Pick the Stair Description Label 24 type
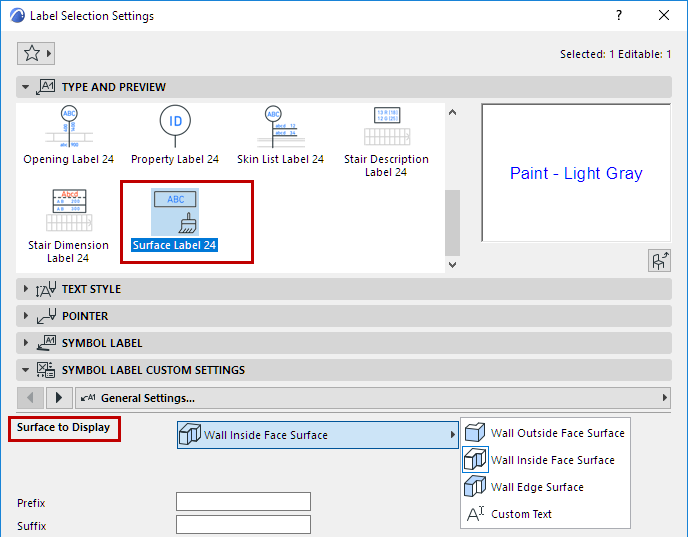 click(387, 141)
